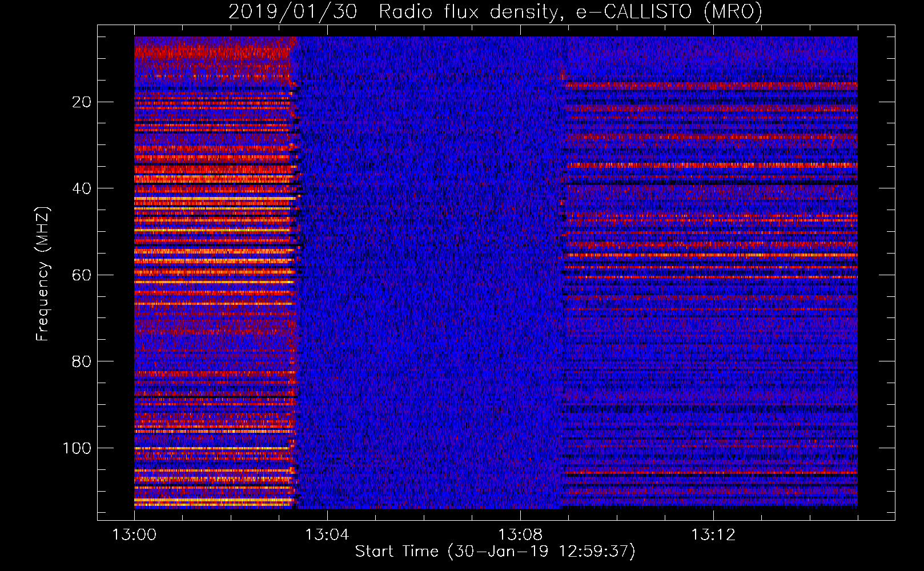Select the 'Frequency (MHZ)' axis label
Screen dimensions: 924x571
pyautogui.click(x=43, y=274)
